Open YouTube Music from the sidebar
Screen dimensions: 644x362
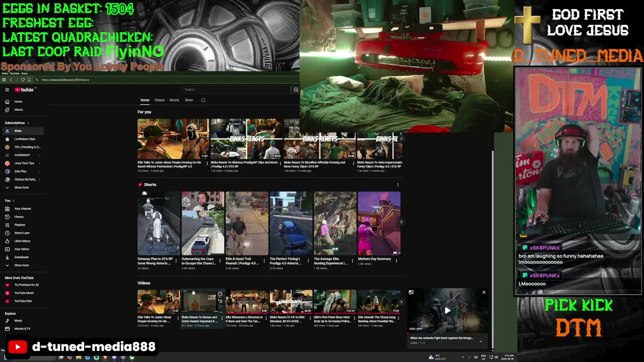tap(23, 293)
